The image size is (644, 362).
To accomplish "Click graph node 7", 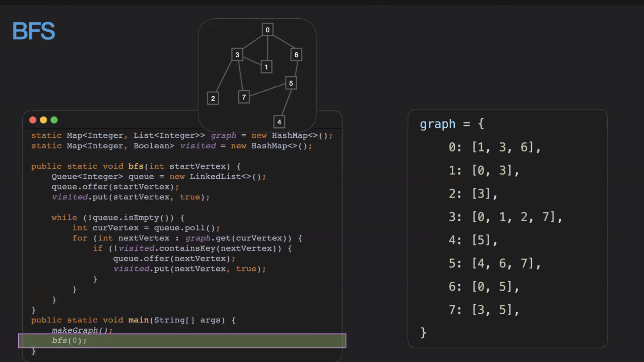I will click(244, 97).
